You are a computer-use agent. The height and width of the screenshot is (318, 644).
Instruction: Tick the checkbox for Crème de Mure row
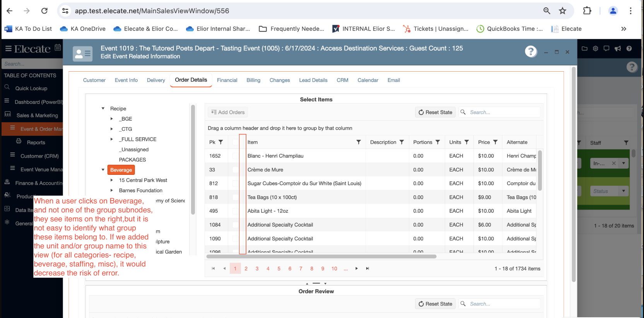(235, 170)
